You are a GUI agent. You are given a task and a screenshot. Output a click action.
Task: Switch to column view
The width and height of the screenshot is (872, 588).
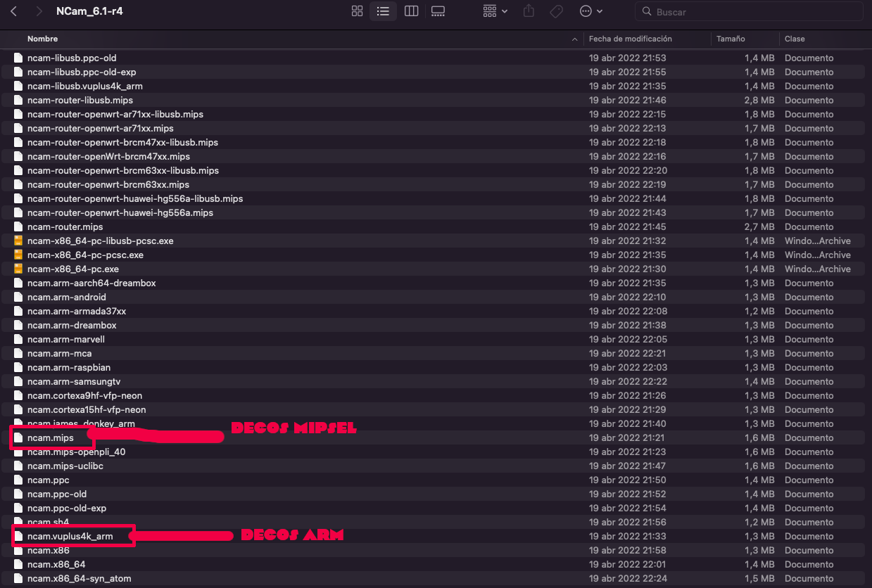click(x=411, y=11)
